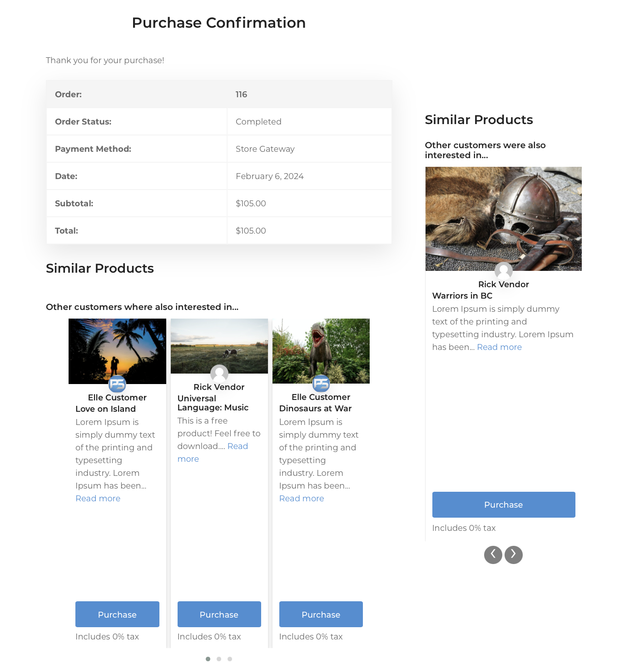Click the Total label
Viewport: 644px width, 669px height.
pyautogui.click(x=66, y=231)
